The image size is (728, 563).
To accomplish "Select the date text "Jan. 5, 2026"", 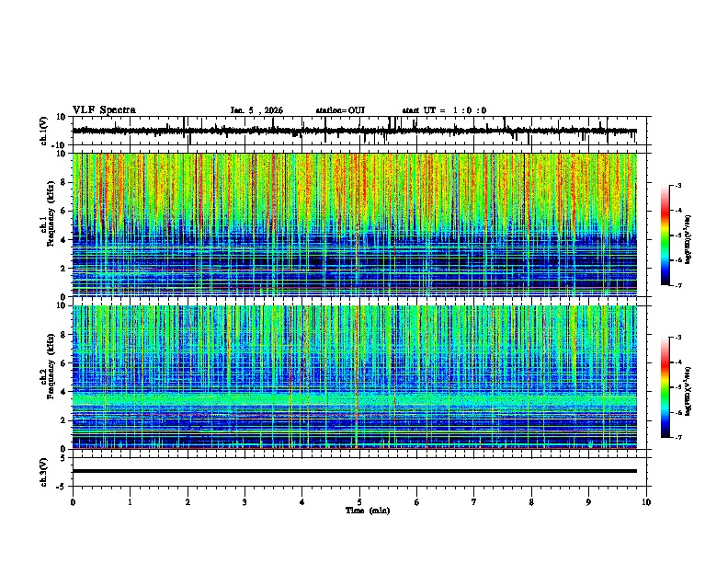I will click(x=256, y=110).
